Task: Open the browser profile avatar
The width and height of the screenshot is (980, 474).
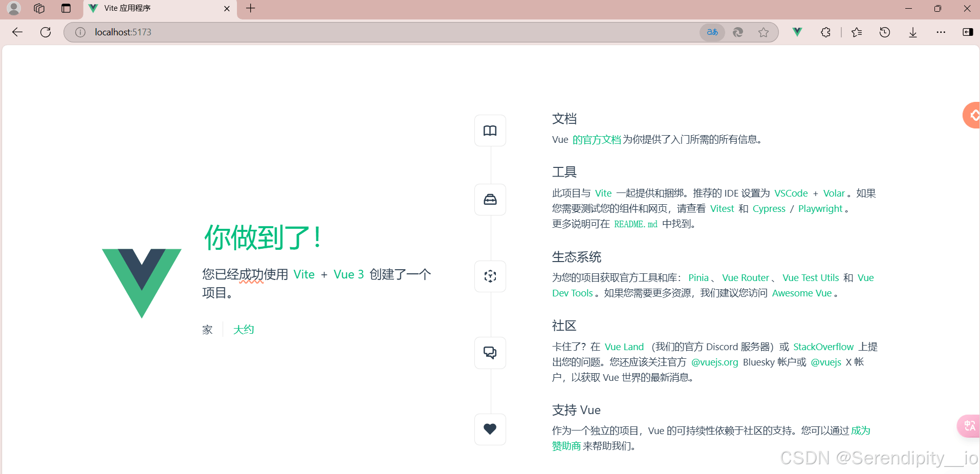Action: point(14,8)
